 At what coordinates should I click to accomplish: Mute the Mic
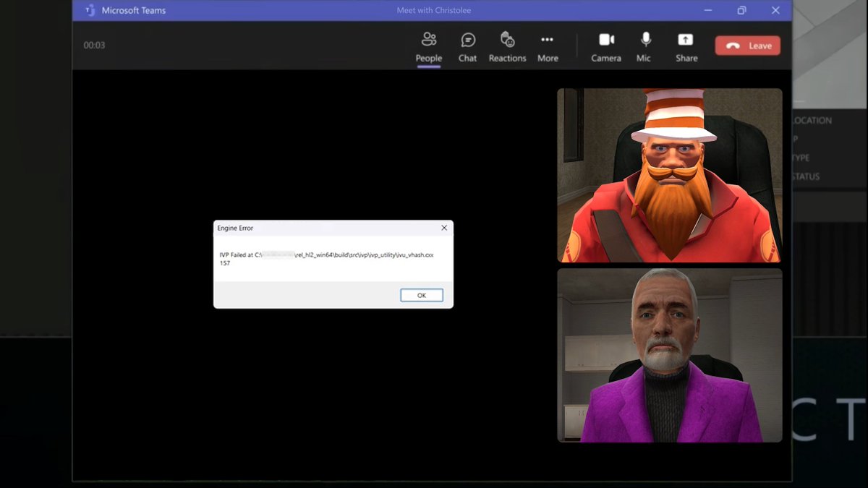644,48
